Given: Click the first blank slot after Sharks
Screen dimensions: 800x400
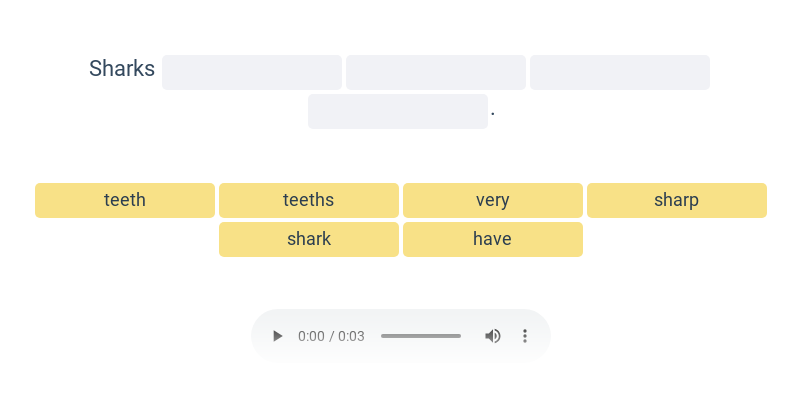Looking at the screenshot, I should 252,72.
